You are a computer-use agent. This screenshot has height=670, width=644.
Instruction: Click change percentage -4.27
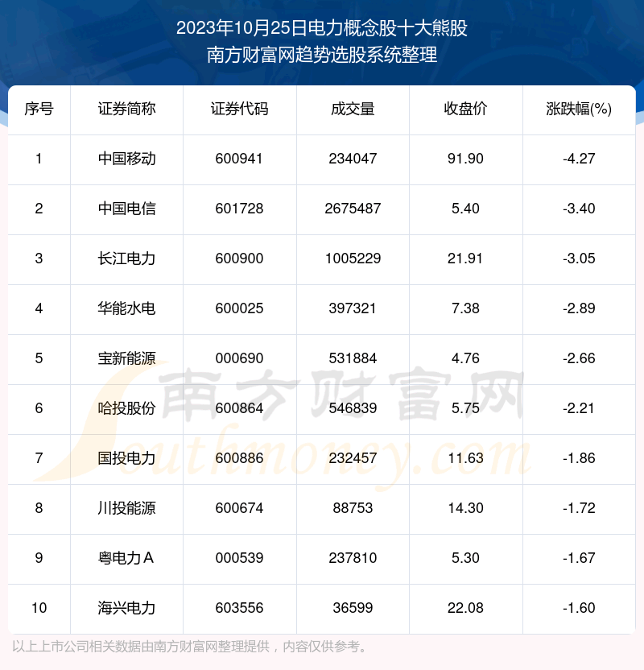579,159
